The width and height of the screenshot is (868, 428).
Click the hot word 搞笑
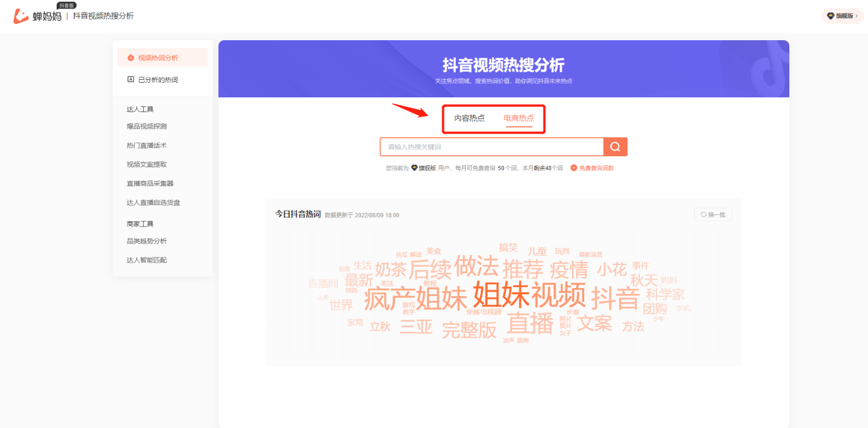click(x=508, y=247)
